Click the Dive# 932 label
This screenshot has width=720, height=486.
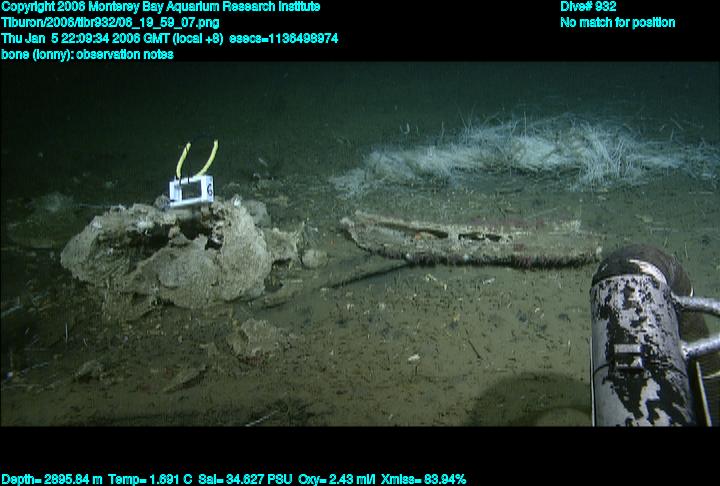tap(589, 7)
